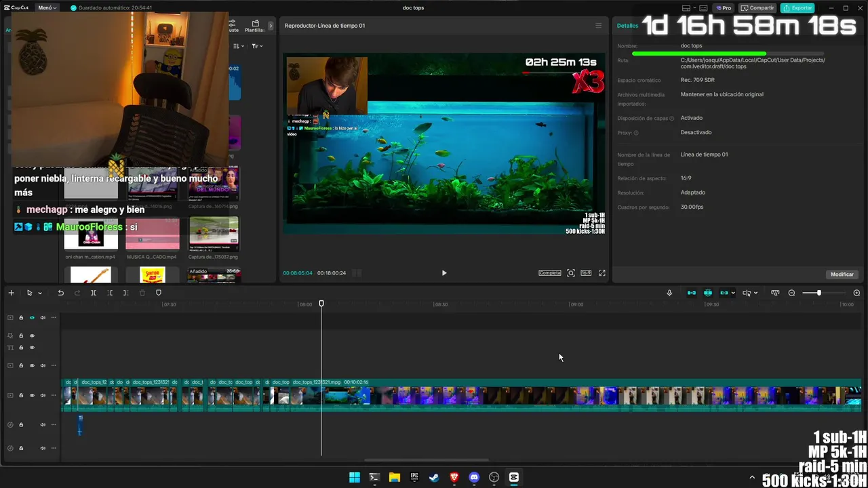Open the player panel hamburger menu
Screen dimensions: 868x488
pyautogui.click(x=598, y=26)
